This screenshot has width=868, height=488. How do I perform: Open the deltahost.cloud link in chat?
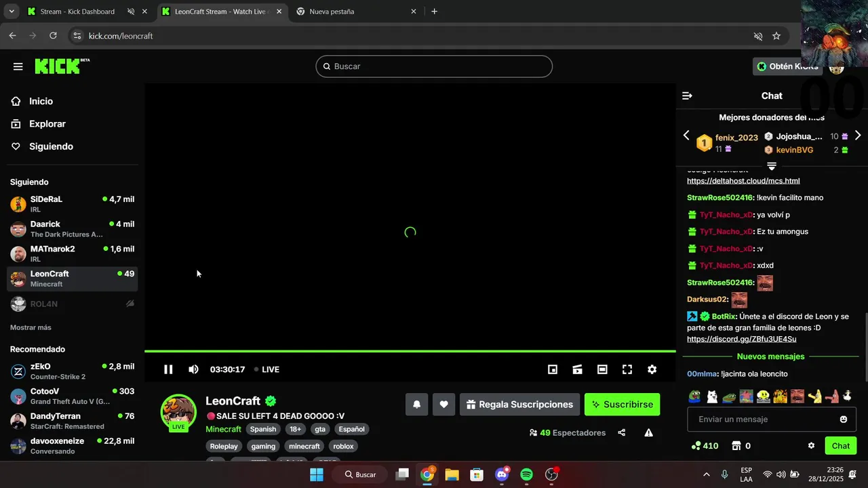(743, 181)
